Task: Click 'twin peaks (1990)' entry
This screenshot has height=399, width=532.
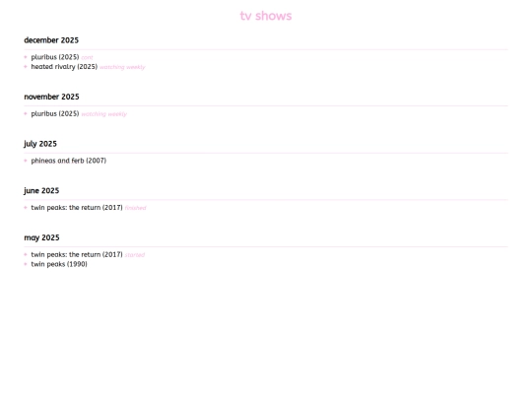Action: pyautogui.click(x=59, y=264)
